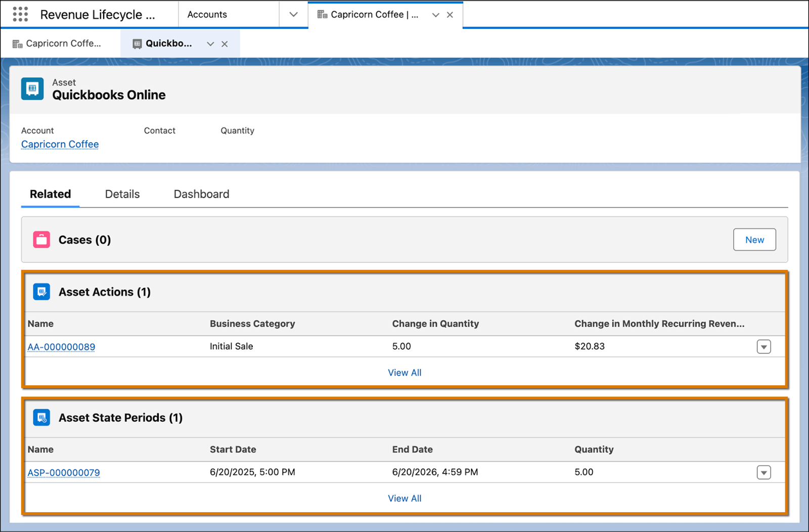The image size is (809, 532).
Task: Click the 6/20/2026, 4:59 PM end date
Action: pos(435,472)
